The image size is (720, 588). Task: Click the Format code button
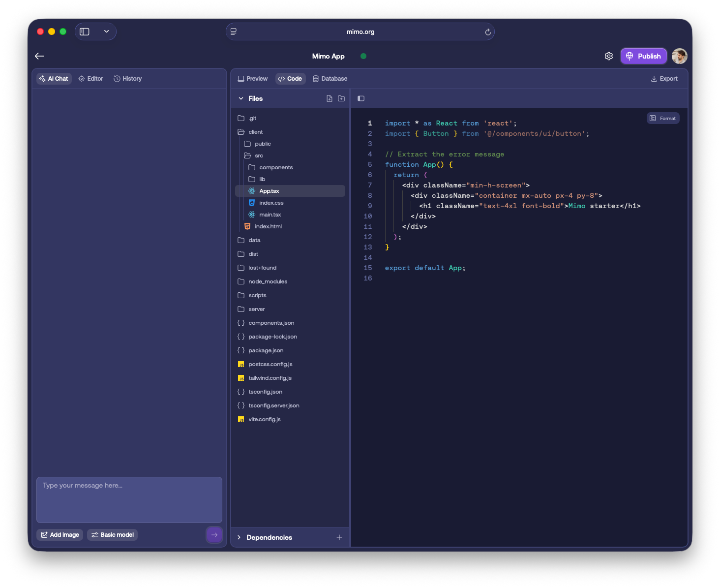pyautogui.click(x=663, y=118)
